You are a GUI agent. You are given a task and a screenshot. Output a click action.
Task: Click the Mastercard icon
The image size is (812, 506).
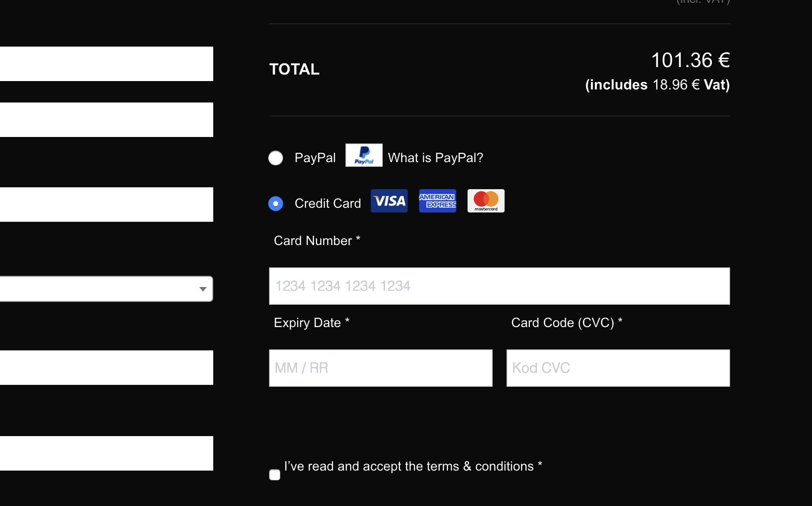(486, 201)
